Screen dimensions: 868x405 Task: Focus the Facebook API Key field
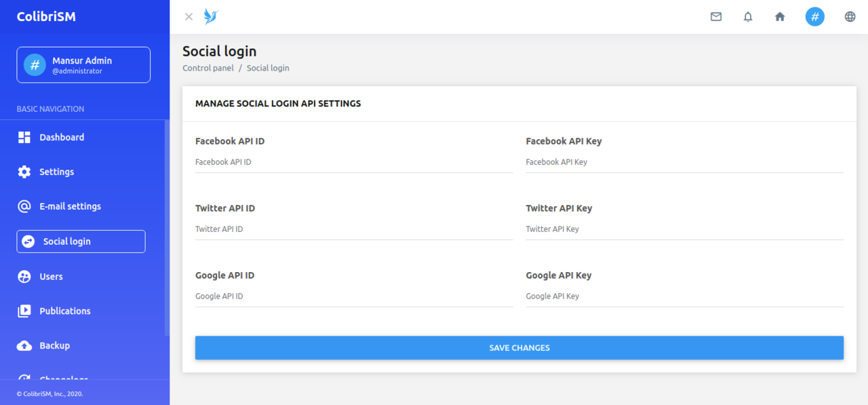point(685,162)
